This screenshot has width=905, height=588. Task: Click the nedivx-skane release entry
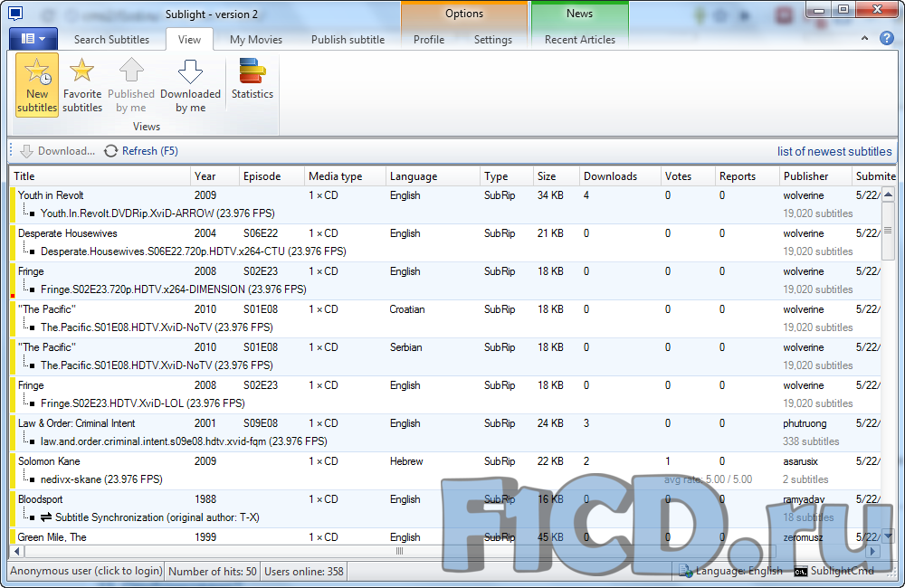[101, 479]
